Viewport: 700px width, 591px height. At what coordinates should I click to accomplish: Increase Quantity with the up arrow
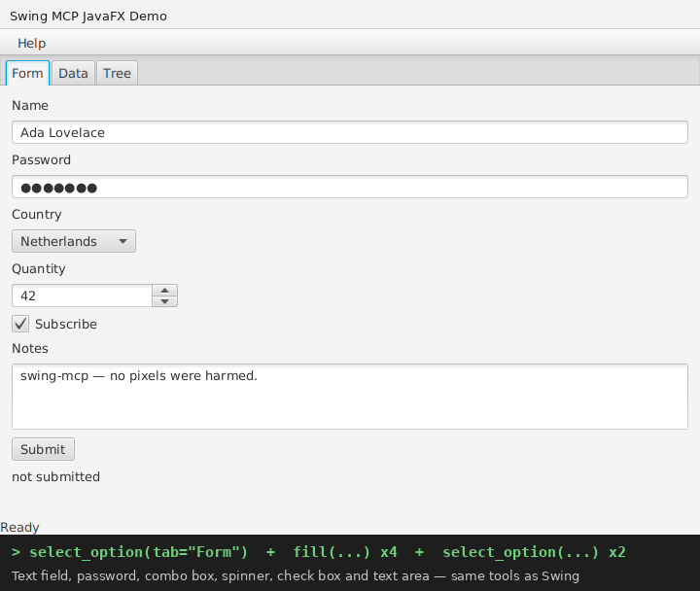tap(164, 290)
